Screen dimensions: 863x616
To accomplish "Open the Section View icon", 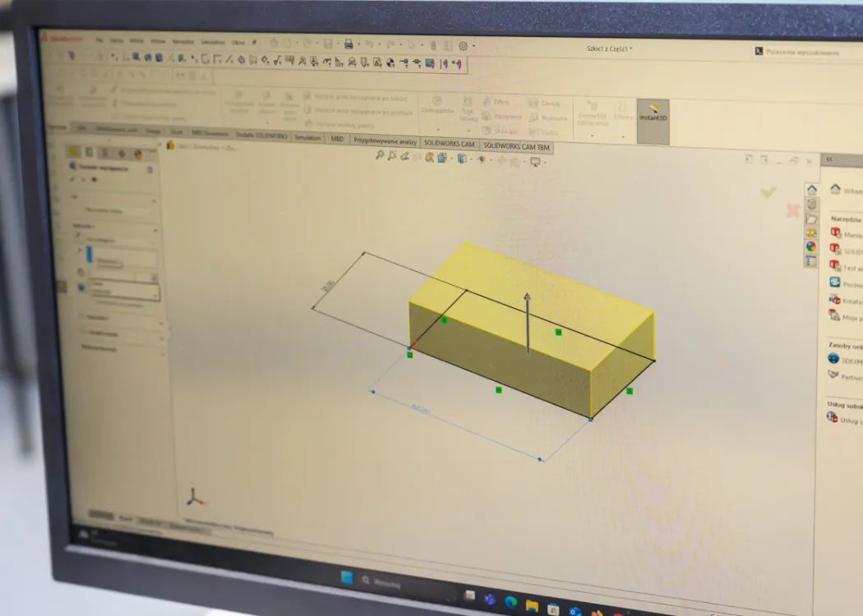I will pyautogui.click(x=429, y=158).
